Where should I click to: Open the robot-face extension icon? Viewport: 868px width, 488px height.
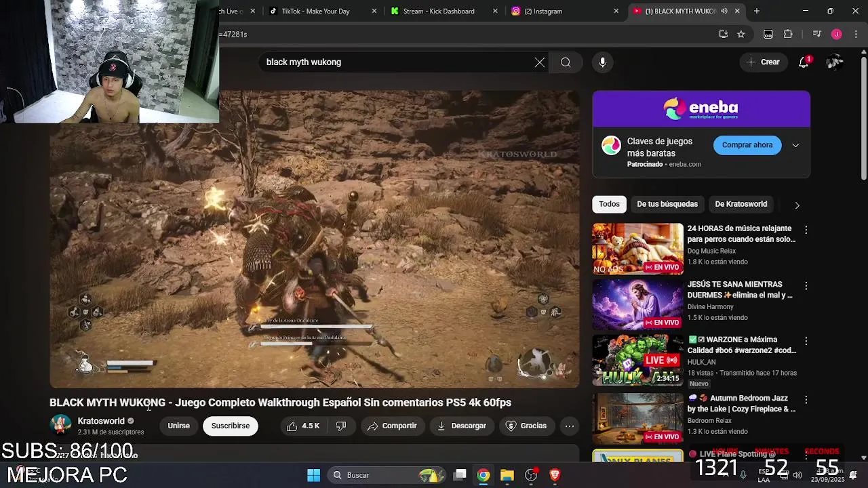(768, 34)
